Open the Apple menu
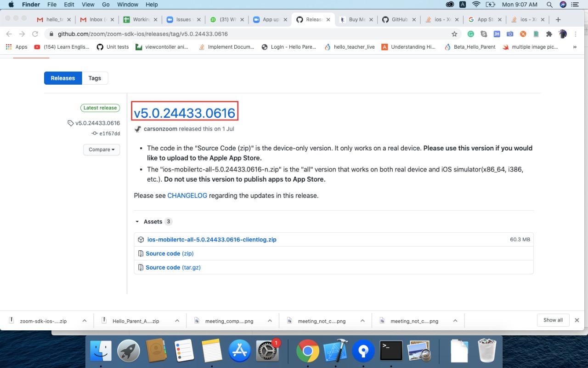This screenshot has height=368, width=588. point(11,5)
